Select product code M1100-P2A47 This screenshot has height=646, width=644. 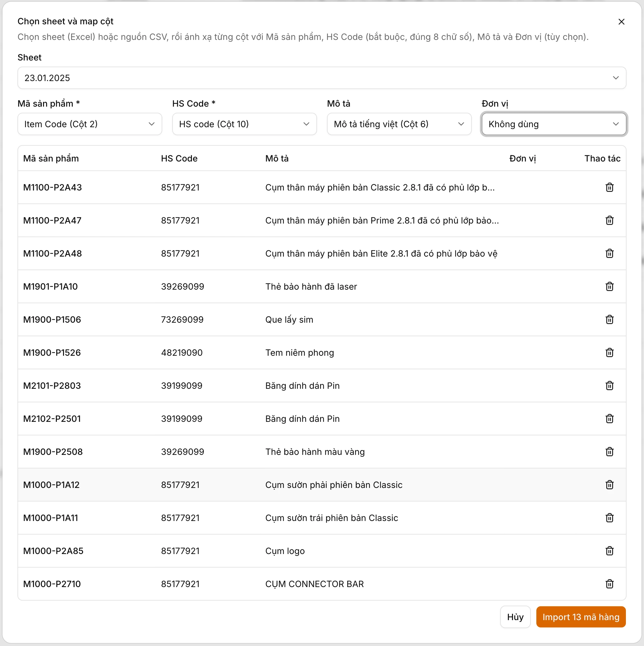click(52, 221)
